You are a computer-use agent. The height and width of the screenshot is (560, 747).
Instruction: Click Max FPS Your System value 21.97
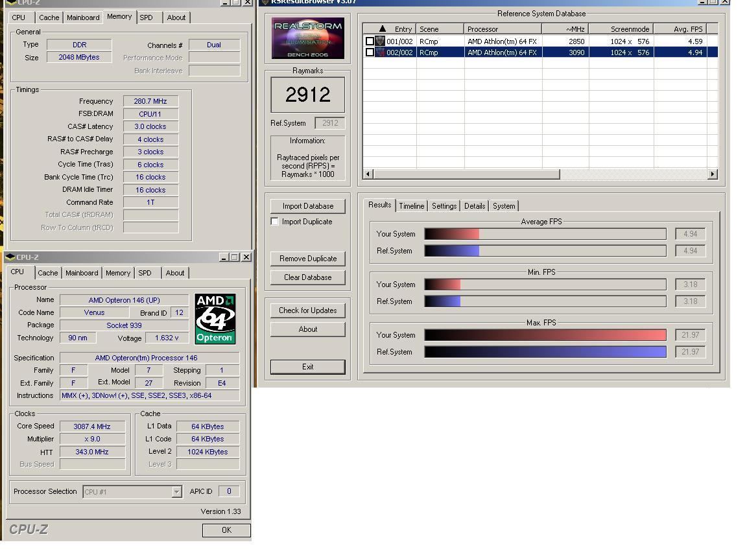point(690,334)
